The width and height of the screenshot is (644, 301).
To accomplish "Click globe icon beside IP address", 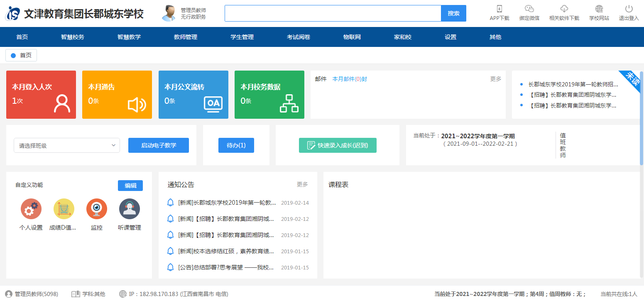I will (x=123, y=294).
